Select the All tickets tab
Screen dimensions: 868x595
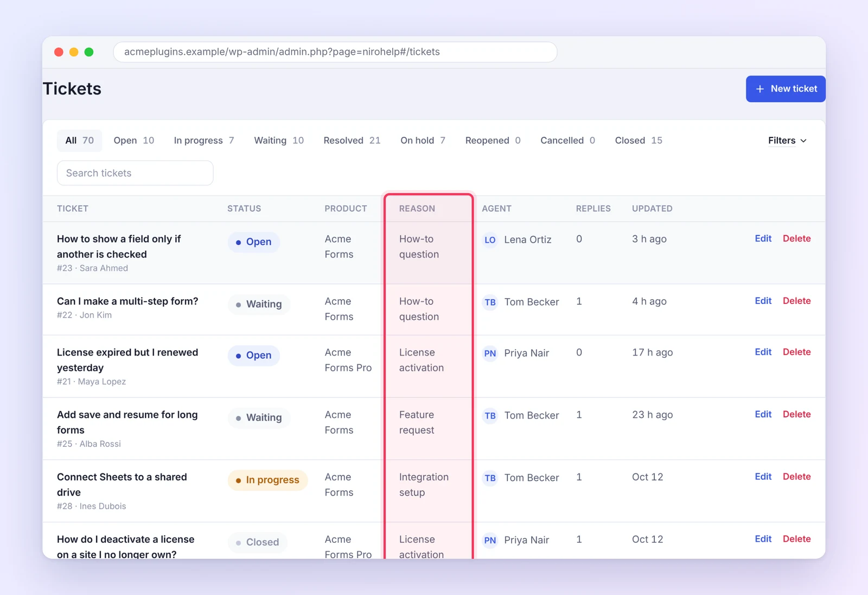79,141
